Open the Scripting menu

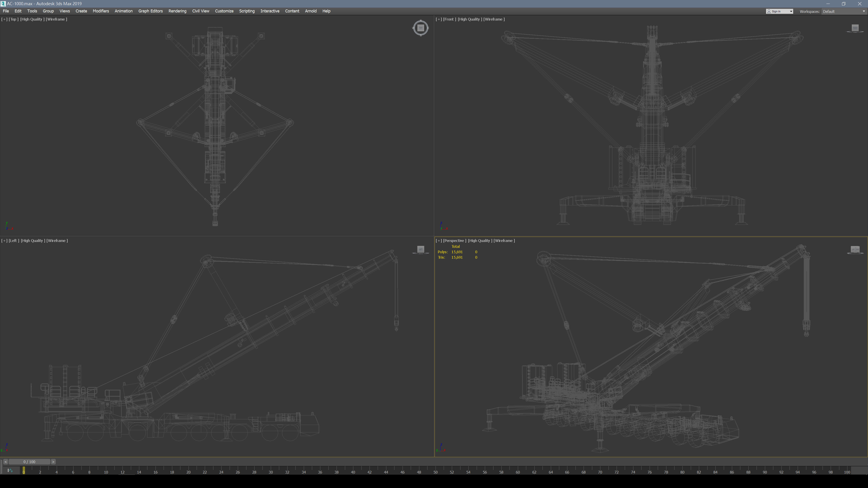click(x=247, y=11)
